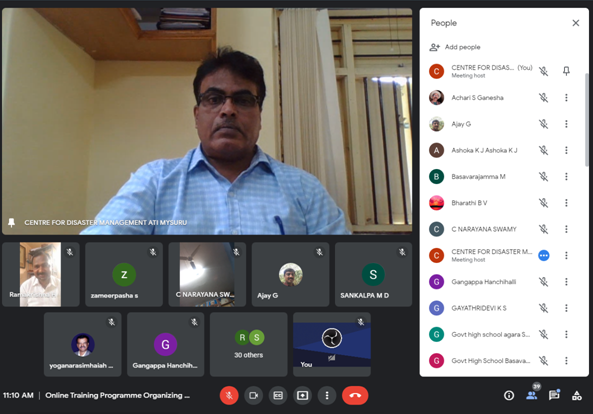Click mic icon for Govt high school agara S...
The height and width of the screenshot is (414, 593).
tap(543, 334)
